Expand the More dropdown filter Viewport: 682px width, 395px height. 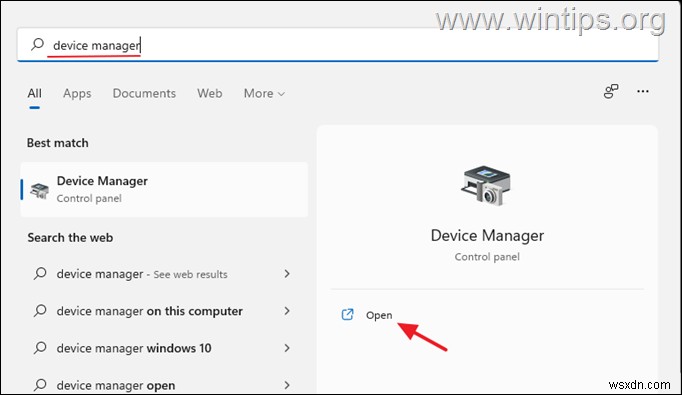point(264,93)
